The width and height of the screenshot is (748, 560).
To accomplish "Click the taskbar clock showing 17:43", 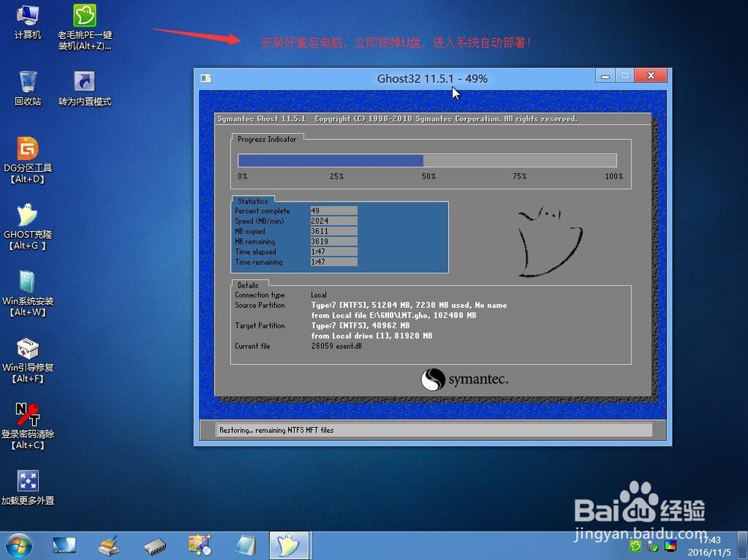I will [709, 541].
